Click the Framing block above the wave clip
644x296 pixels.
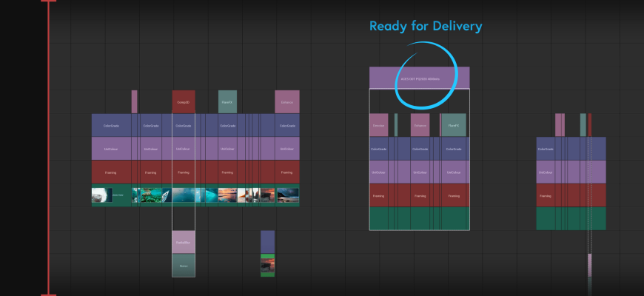coord(111,172)
